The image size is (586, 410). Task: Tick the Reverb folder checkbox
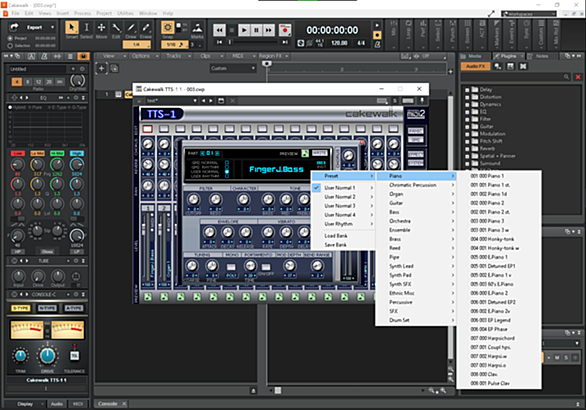coord(467,149)
